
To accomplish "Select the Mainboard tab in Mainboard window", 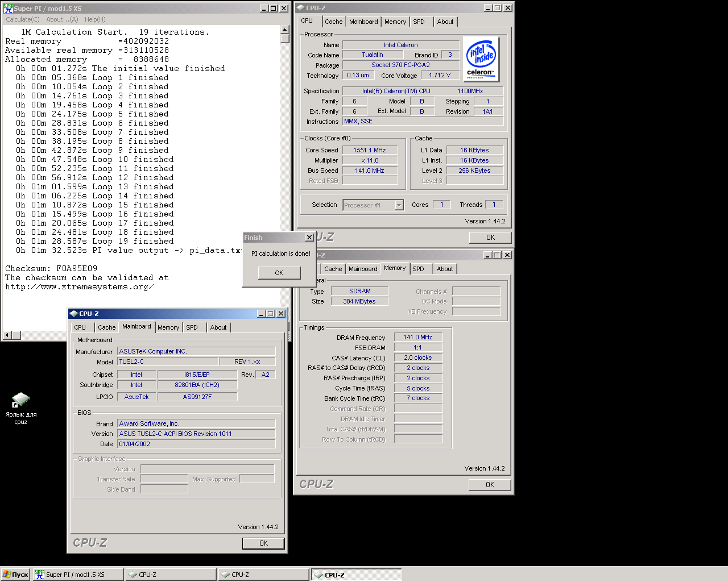I will pyautogui.click(x=136, y=326).
